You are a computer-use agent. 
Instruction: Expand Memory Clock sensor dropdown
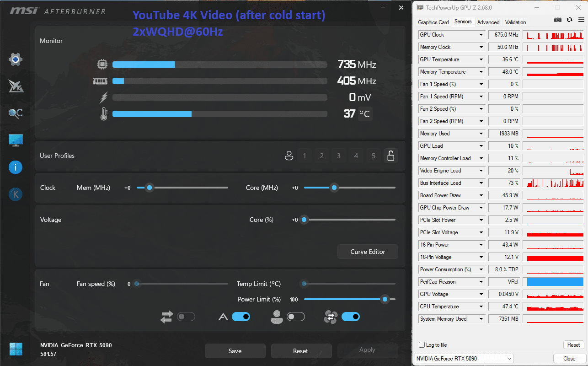coord(481,47)
